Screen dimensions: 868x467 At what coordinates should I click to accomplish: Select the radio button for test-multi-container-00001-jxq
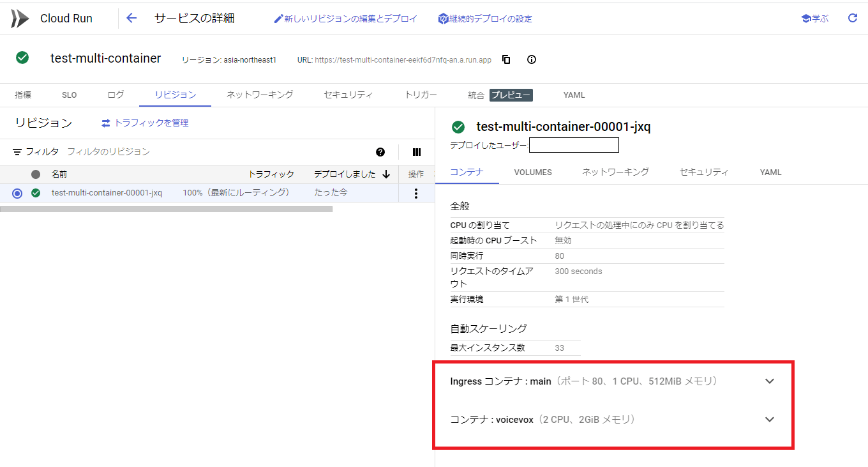coord(17,193)
